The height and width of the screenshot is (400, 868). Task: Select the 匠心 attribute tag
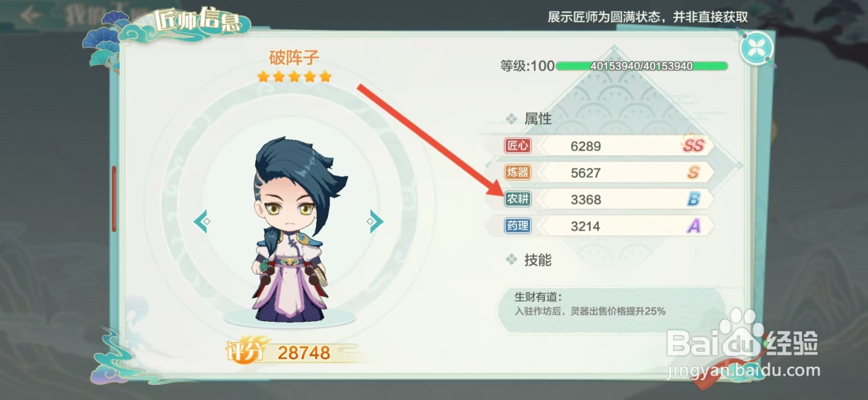click(x=518, y=145)
